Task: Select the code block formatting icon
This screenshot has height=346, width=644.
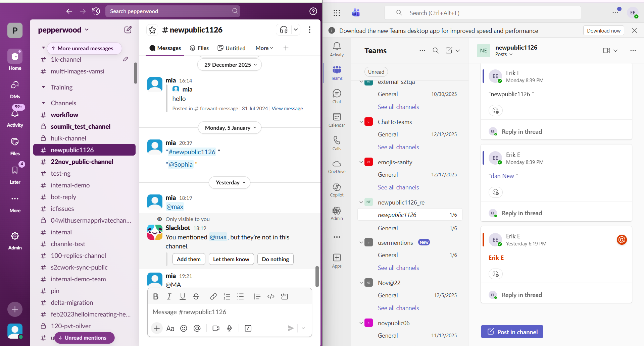Action: [284, 296]
